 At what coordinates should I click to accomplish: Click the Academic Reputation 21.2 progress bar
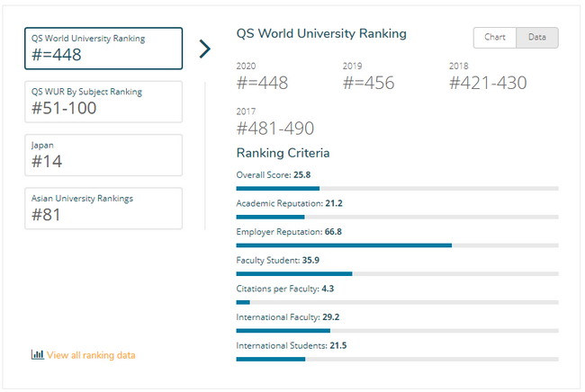[397, 217]
